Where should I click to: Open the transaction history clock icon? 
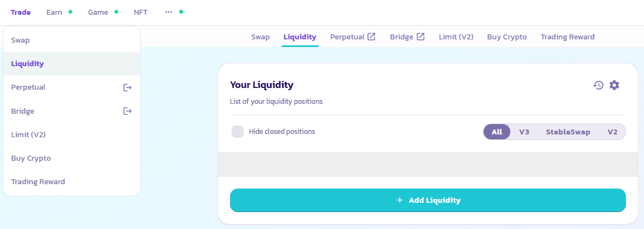tap(599, 85)
